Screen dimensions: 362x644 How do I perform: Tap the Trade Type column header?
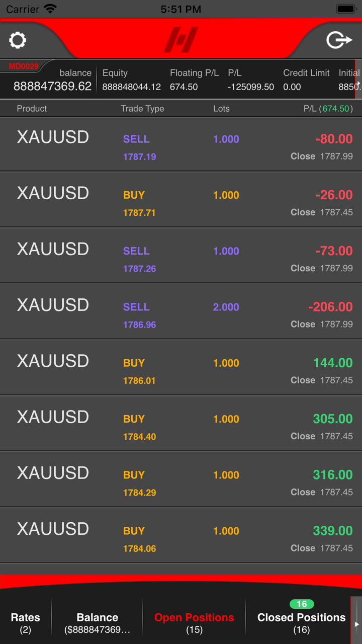(142, 109)
